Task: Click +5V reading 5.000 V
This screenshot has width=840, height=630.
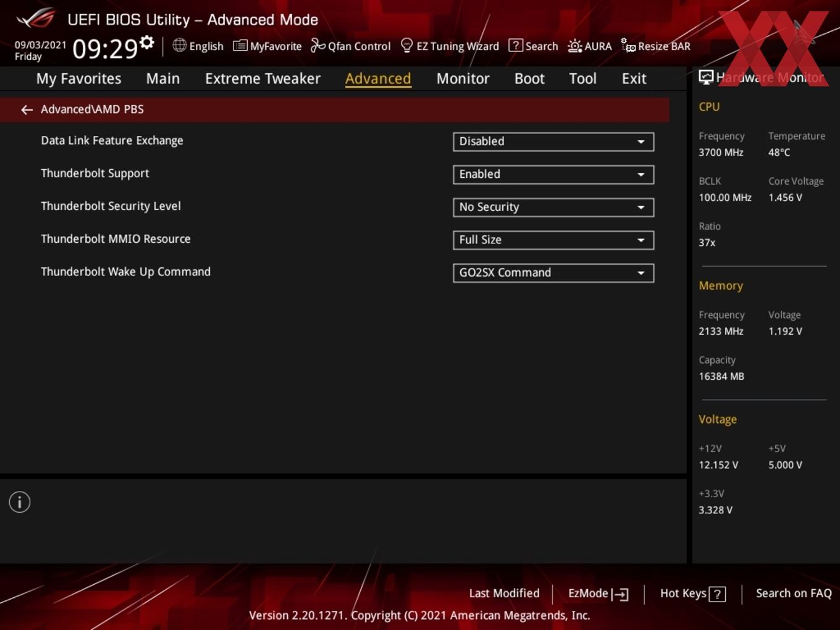Action: (785, 464)
